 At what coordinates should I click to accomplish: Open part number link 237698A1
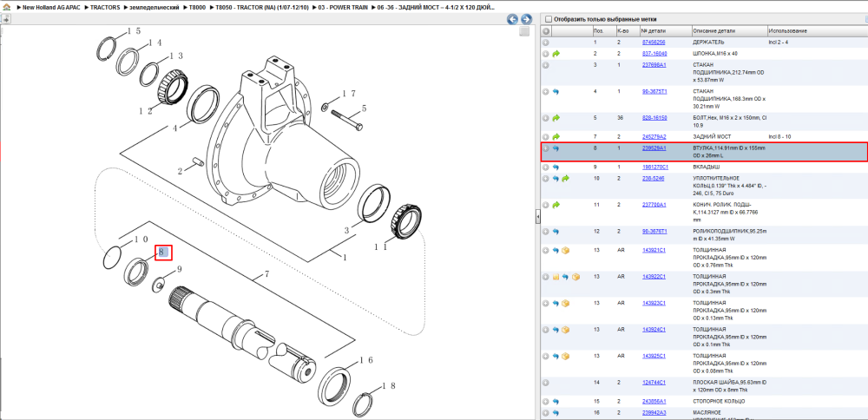point(654,65)
